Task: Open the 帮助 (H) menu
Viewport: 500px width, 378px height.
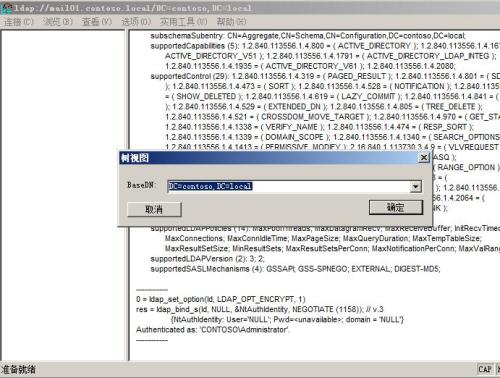Action: coord(231,22)
